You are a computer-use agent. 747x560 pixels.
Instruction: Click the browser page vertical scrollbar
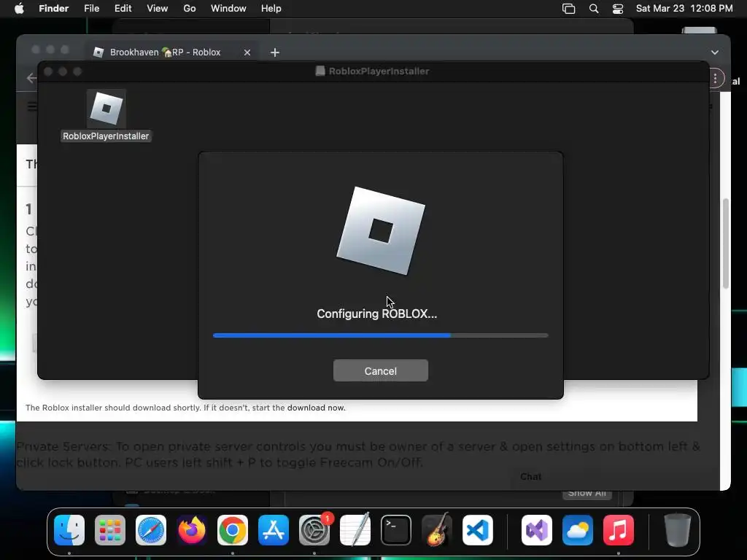coord(726,244)
